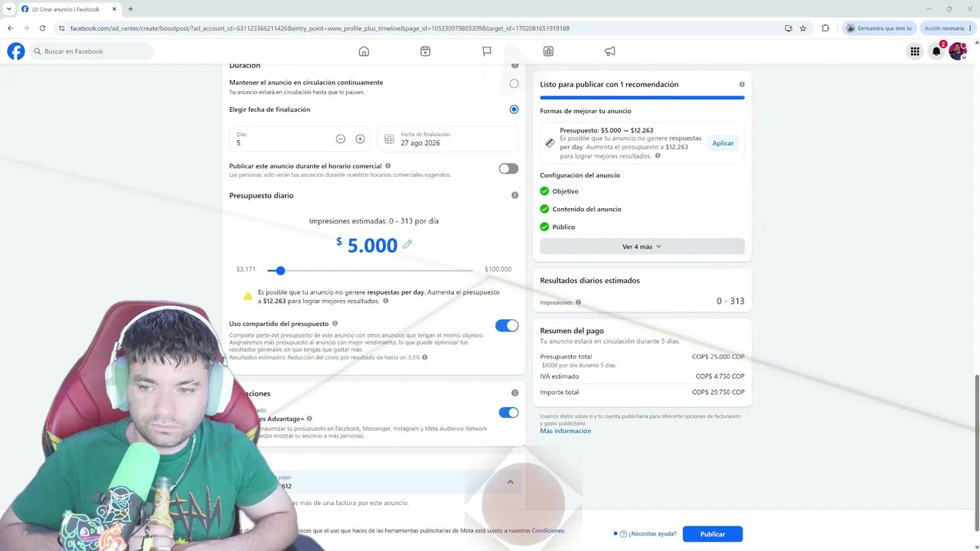Open the browser tab search dropdown
Image resolution: width=980 pixels, height=551 pixels.
tap(8, 9)
